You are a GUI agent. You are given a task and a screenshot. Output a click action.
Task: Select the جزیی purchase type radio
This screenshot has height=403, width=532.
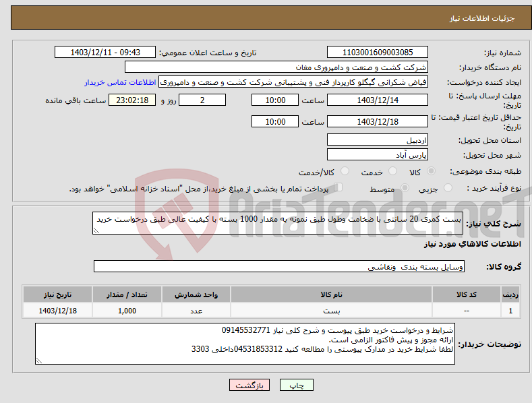[x=448, y=188]
